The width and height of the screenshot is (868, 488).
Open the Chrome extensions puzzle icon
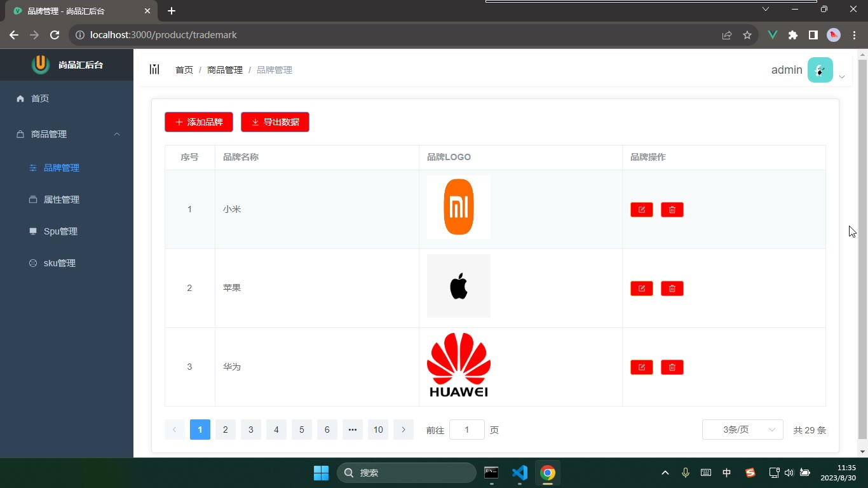pyautogui.click(x=793, y=36)
